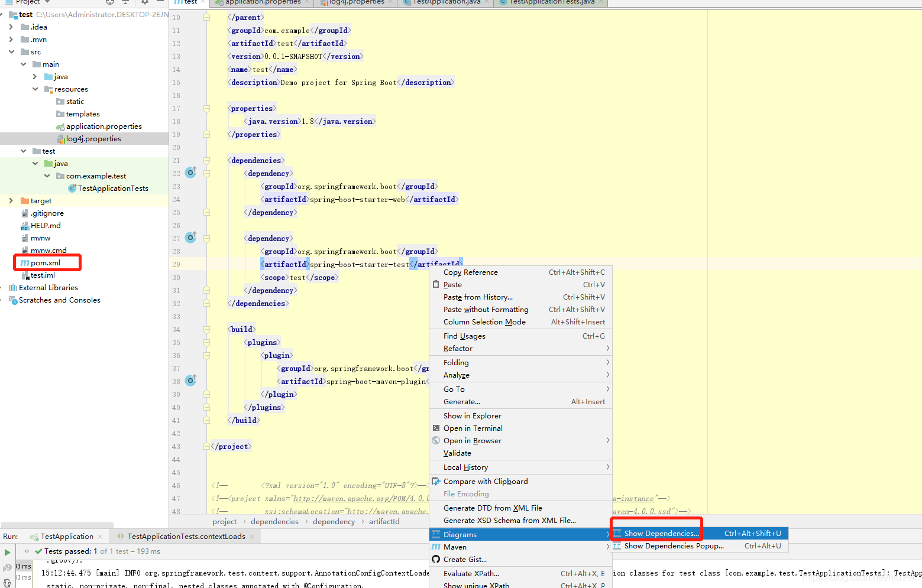This screenshot has width=922, height=588.
Task: Close the log4j.properties editor tab
Action: pyautogui.click(x=391, y=2)
